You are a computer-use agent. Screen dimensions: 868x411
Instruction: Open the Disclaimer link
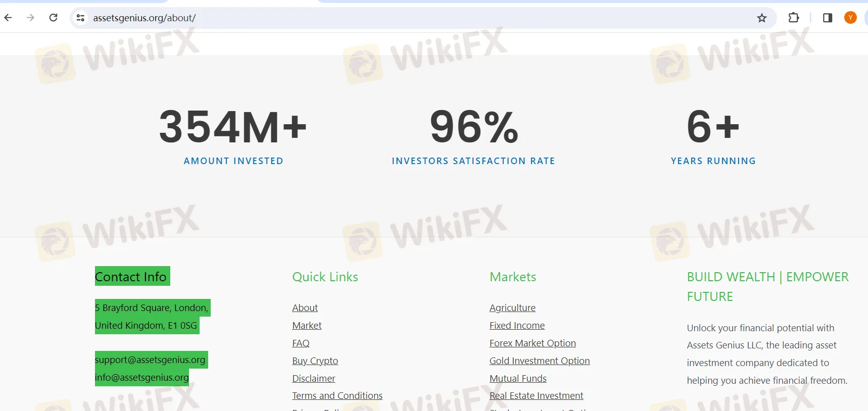tap(314, 378)
